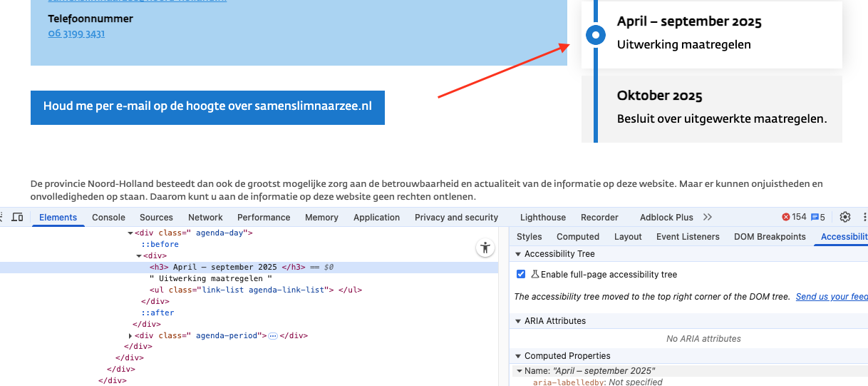Select the Event Listeners pane tab

coord(688,237)
